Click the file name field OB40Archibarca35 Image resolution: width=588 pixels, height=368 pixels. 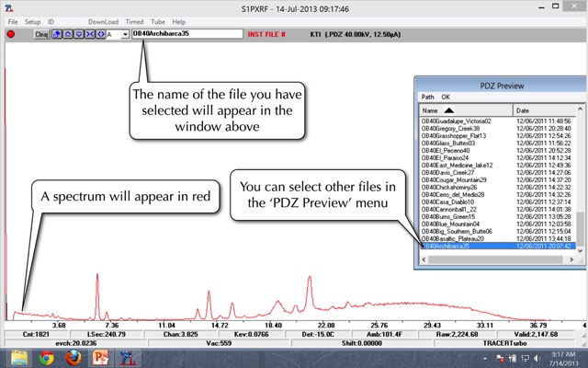(x=184, y=34)
